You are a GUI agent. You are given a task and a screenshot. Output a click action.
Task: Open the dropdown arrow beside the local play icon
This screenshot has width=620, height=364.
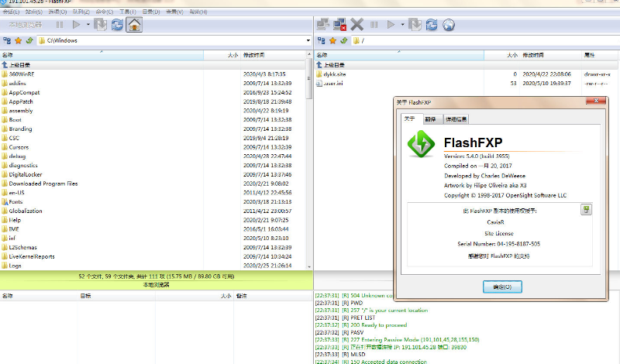[x=88, y=25]
